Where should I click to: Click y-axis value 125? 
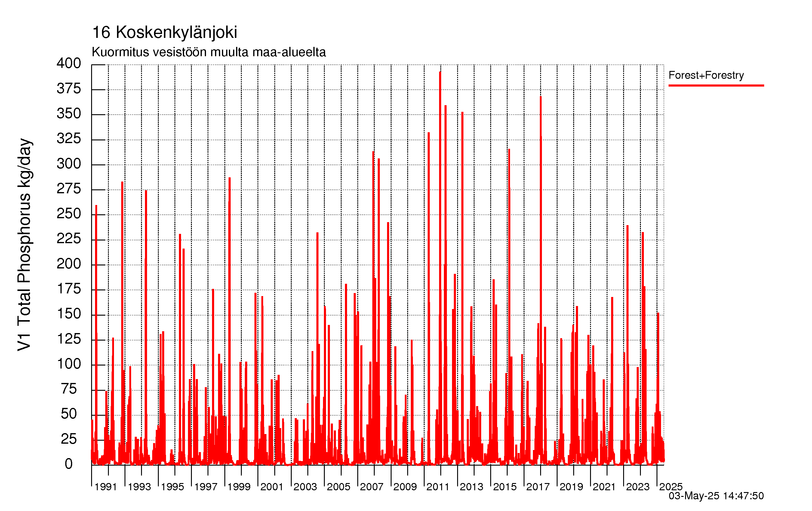pyautogui.click(x=69, y=339)
